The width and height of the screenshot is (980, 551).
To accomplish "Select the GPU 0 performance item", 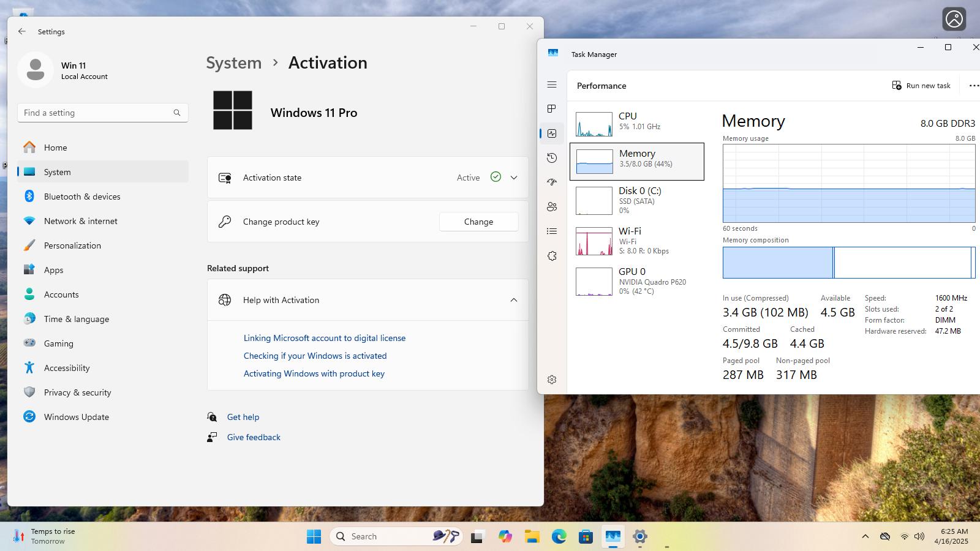I will tap(637, 281).
